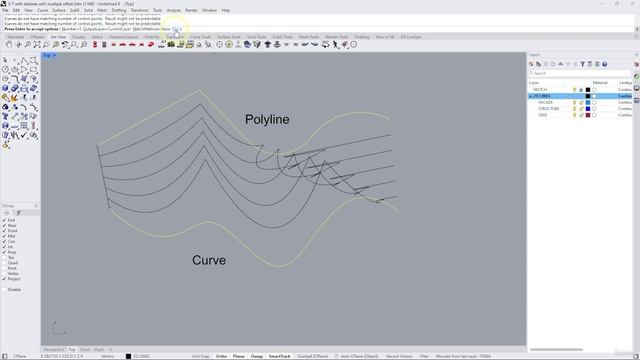The width and height of the screenshot is (640, 360).
Task: Choose the Zoom Window tool
Action: tap(37, 44)
